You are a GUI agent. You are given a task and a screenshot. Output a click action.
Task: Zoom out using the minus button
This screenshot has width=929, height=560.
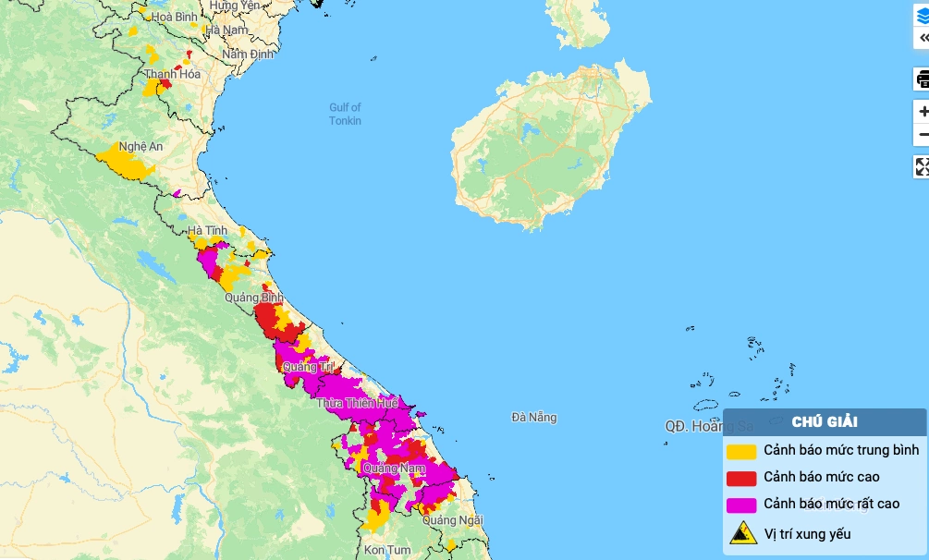[x=923, y=135]
